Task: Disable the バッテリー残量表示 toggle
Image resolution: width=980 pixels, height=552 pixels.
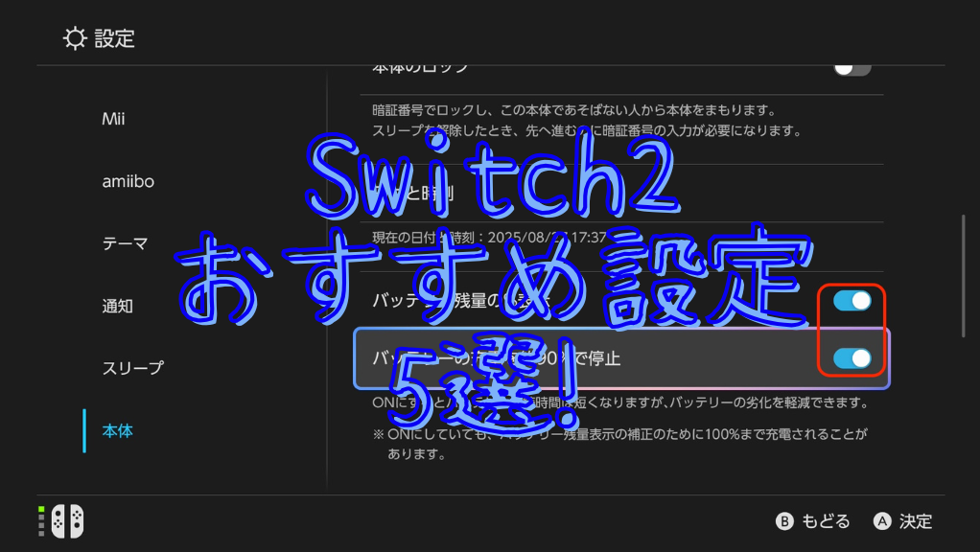Action: [x=852, y=299]
